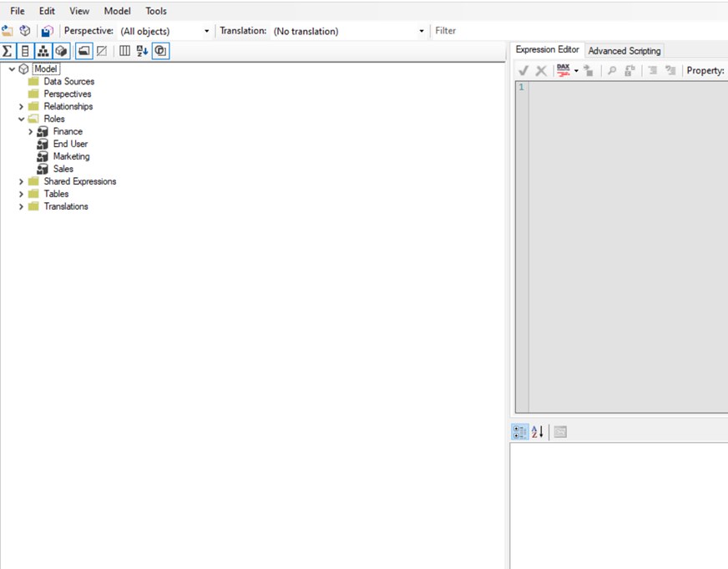Image resolution: width=728 pixels, height=569 pixels.
Task: Collapse the Roles folder
Action: (x=22, y=119)
